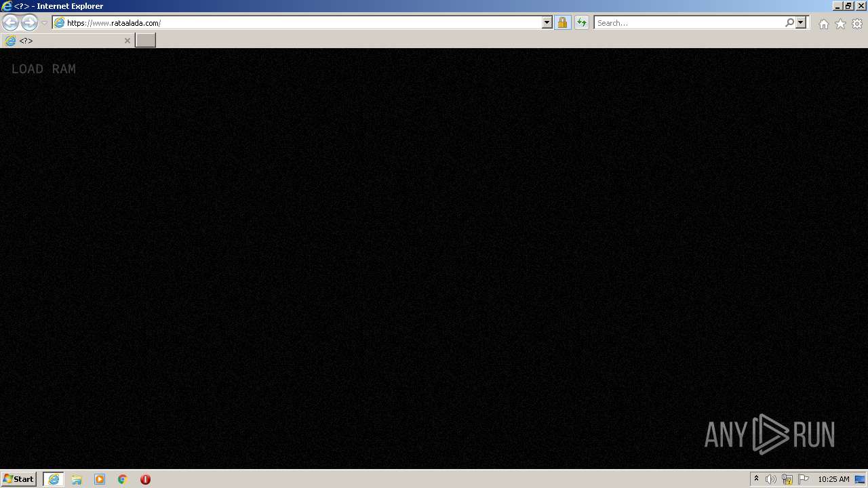Open the Tools gear icon
The image size is (868, 488).
point(857,24)
